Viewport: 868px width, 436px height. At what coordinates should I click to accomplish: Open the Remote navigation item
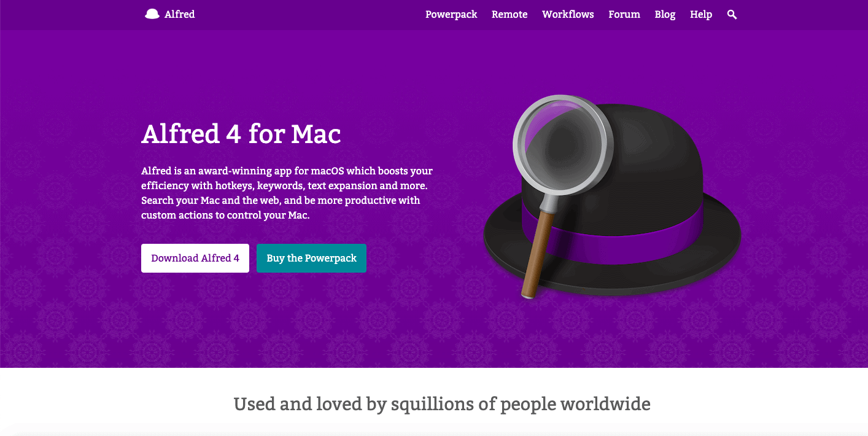pyautogui.click(x=510, y=14)
